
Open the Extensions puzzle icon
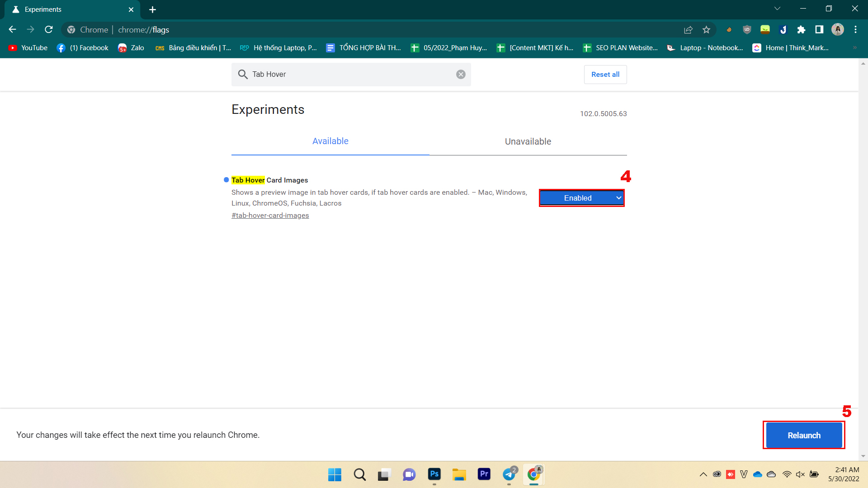(x=801, y=30)
